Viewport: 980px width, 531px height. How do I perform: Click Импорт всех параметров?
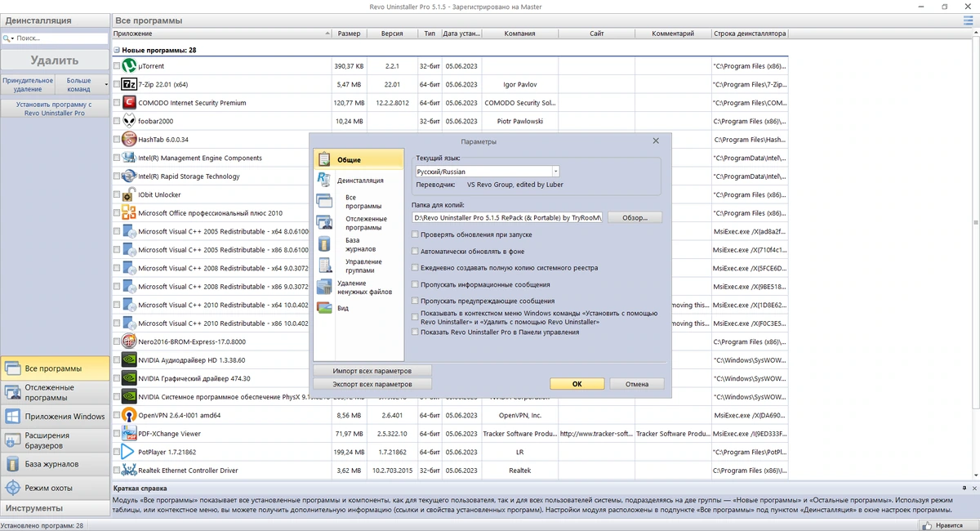tap(372, 370)
